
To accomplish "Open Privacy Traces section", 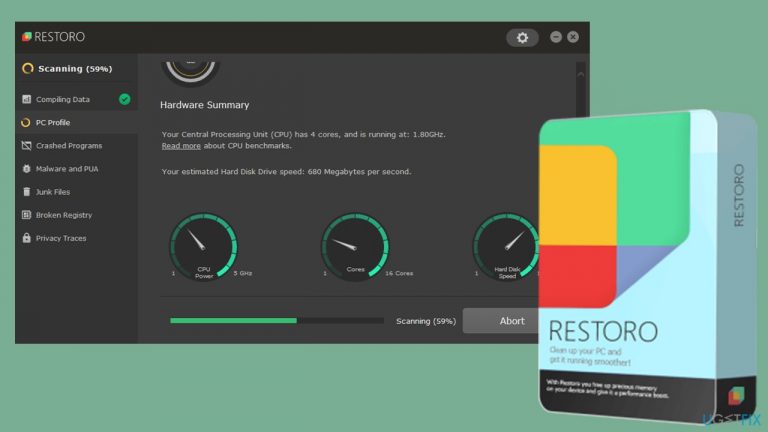I will (76, 238).
